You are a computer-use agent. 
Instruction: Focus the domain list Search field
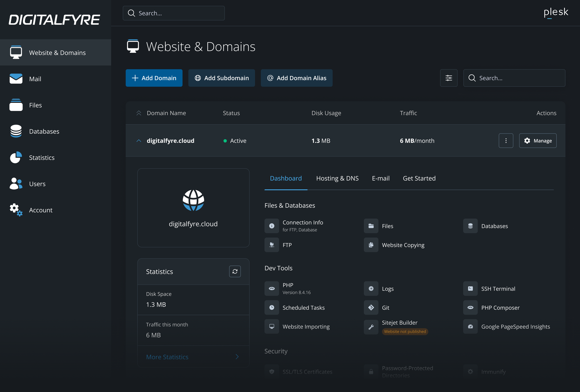(514, 78)
